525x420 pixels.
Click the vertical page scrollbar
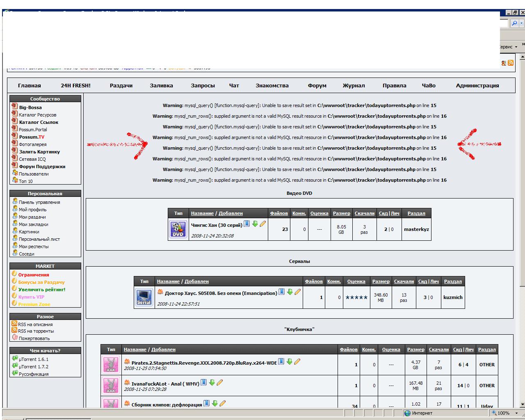point(522,230)
